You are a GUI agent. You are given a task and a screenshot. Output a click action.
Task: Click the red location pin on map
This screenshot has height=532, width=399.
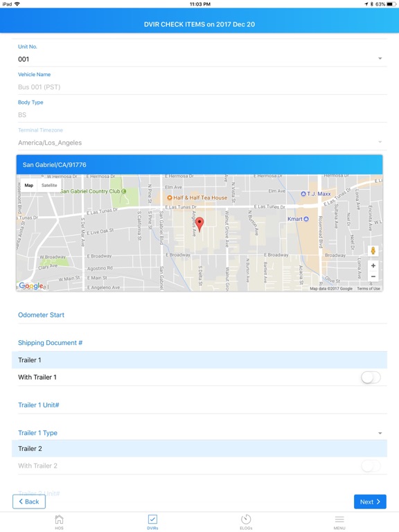[x=199, y=224]
